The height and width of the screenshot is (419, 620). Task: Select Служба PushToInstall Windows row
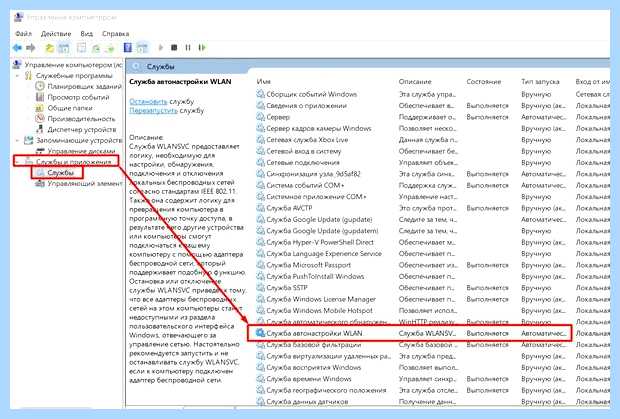coord(315,276)
